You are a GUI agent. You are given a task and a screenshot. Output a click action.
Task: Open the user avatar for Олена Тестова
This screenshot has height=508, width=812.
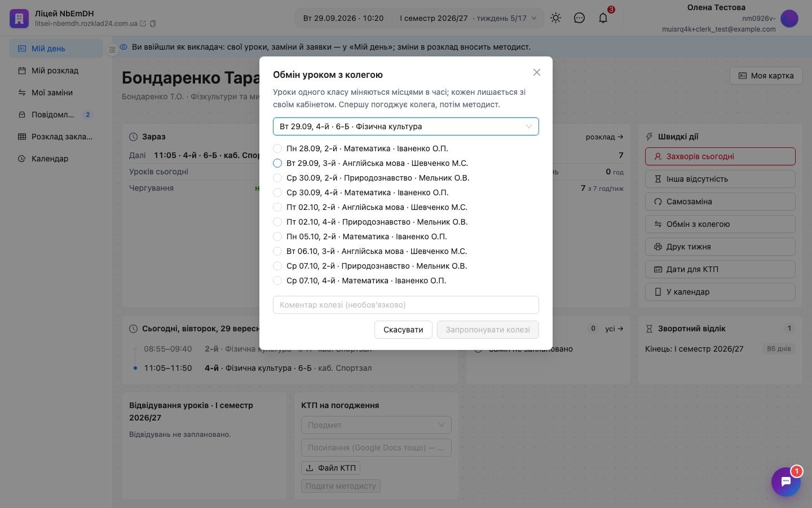point(789,19)
